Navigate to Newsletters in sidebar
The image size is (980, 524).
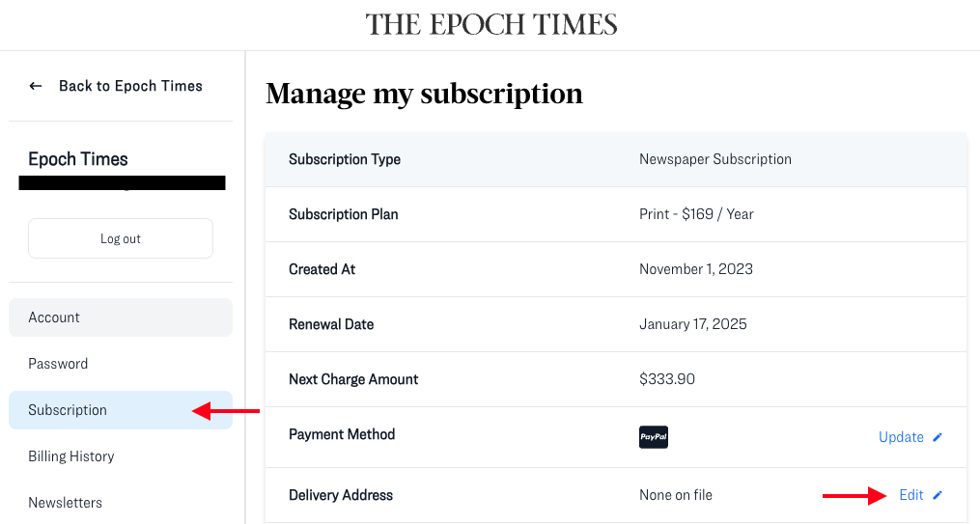[65, 503]
